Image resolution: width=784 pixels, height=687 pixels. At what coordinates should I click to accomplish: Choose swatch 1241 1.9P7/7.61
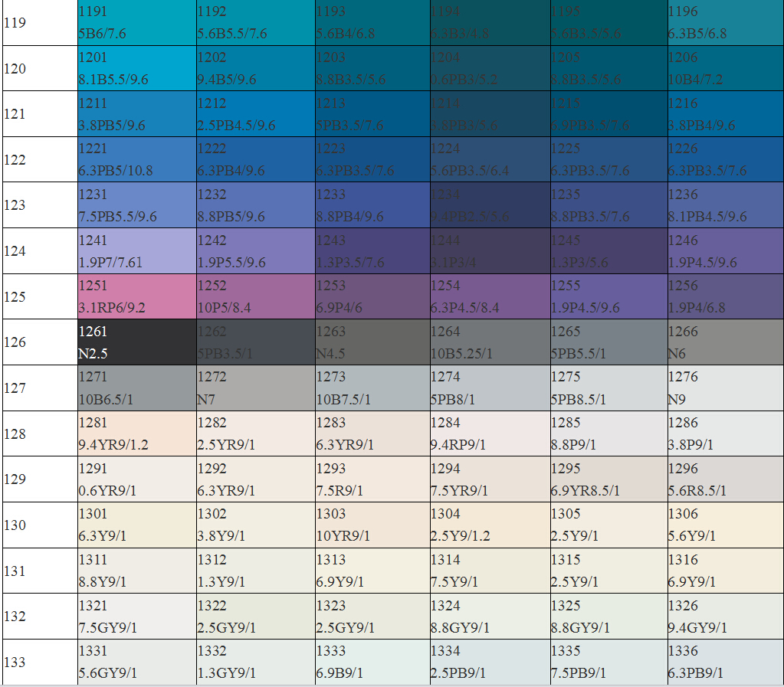click(137, 251)
